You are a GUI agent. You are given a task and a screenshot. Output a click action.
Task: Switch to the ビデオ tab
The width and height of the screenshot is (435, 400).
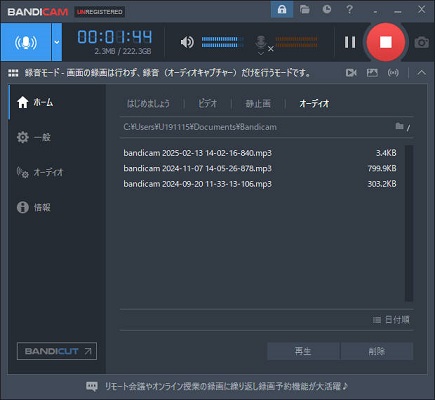click(207, 104)
